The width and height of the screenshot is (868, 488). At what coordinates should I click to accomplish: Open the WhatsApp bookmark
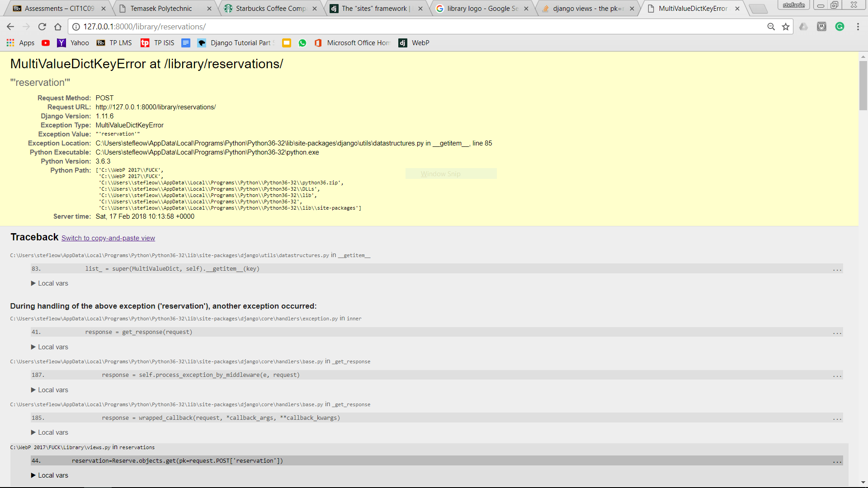pyautogui.click(x=303, y=42)
